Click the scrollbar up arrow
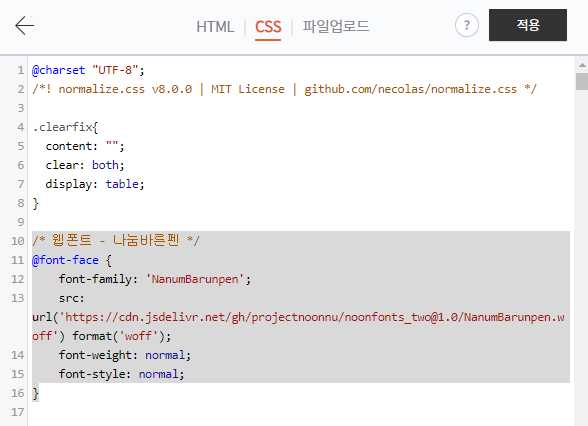588x426 pixels. [582, 65]
